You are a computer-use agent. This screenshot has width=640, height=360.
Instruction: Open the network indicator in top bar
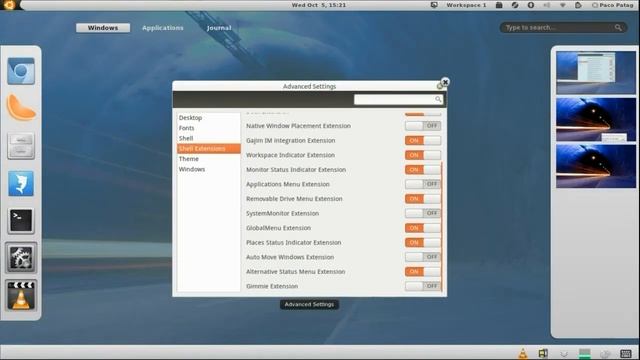562,5
